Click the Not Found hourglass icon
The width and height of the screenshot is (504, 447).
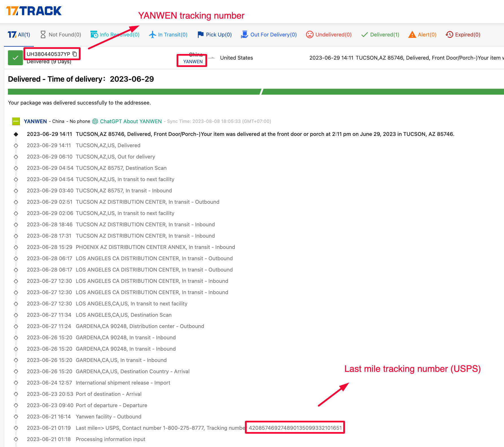[x=43, y=34]
